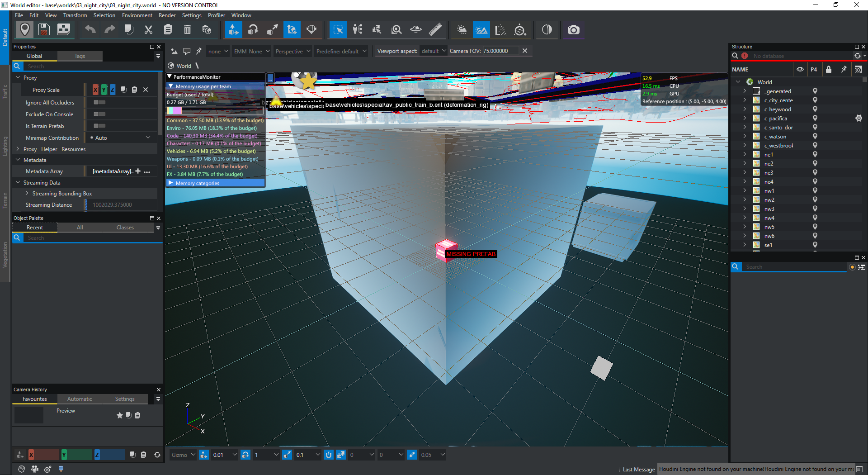The width and height of the screenshot is (868, 475).
Task: Click the favourite star icon in Camera History
Action: [x=120, y=415]
